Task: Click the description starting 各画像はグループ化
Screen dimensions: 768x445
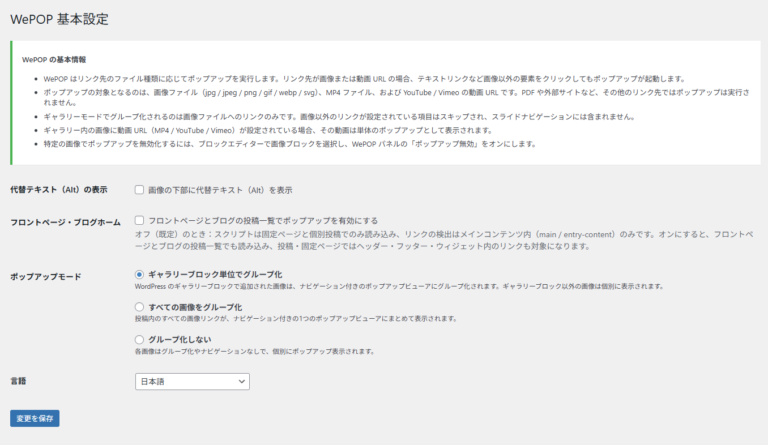Action: tap(255, 351)
